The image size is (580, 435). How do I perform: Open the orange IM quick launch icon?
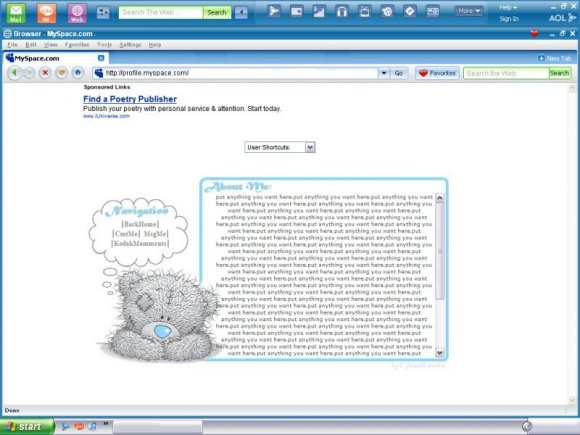pos(79,426)
